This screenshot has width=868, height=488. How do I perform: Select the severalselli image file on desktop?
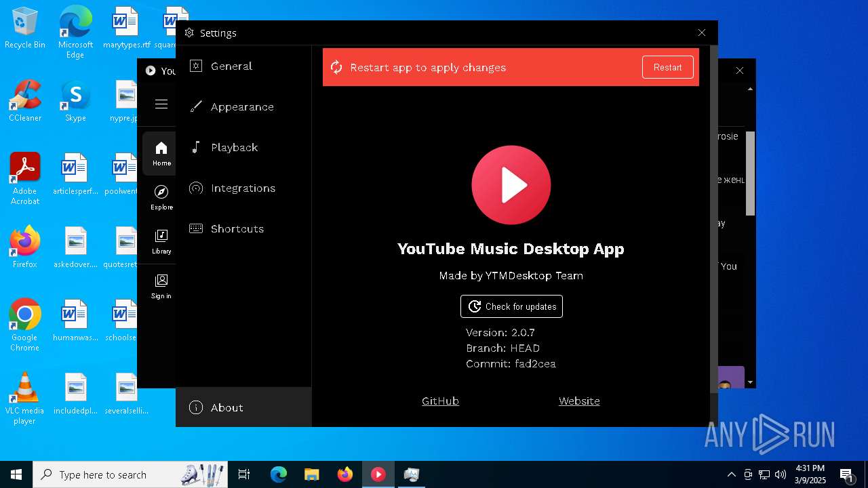point(126,394)
